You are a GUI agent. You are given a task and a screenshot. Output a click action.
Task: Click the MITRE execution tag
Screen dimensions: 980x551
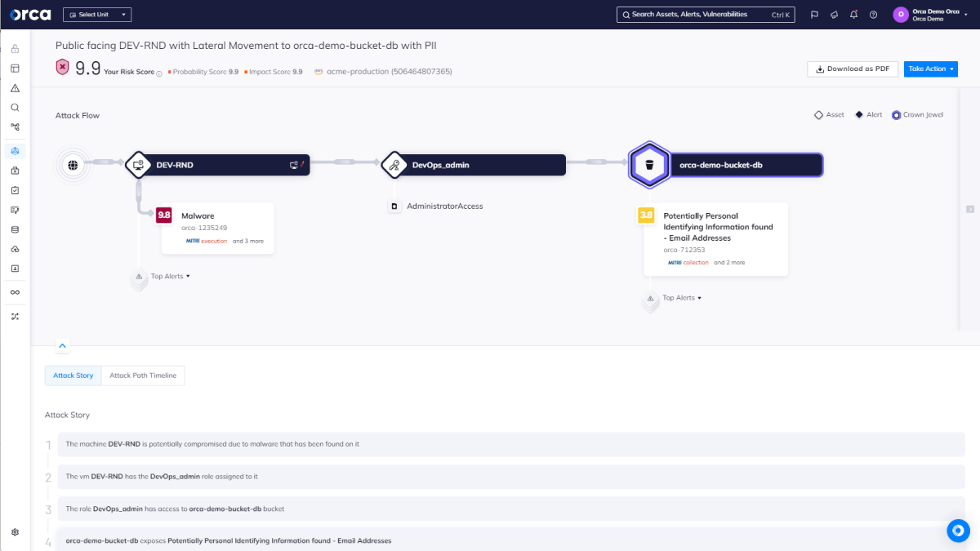tap(206, 242)
